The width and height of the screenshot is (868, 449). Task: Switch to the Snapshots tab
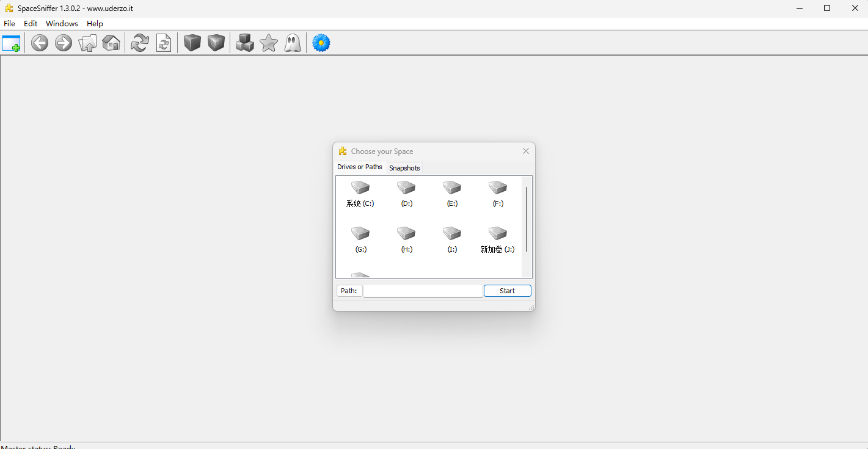(x=404, y=168)
